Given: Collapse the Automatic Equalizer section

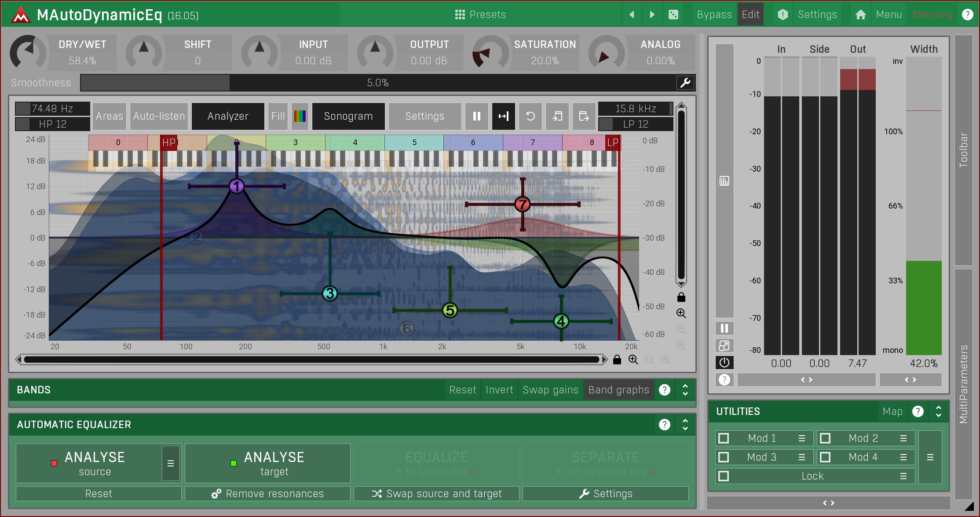Looking at the screenshot, I should pos(685,425).
